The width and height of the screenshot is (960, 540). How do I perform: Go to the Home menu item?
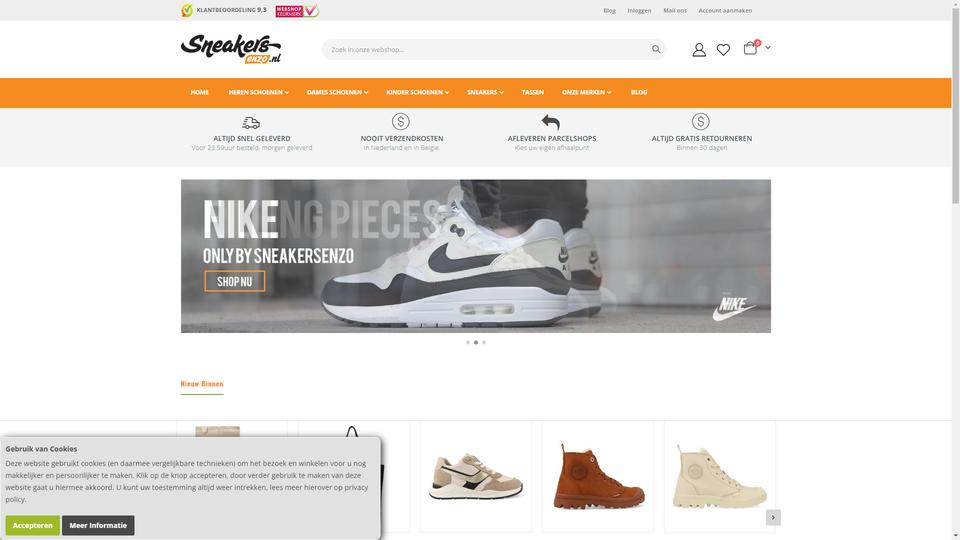(x=200, y=92)
